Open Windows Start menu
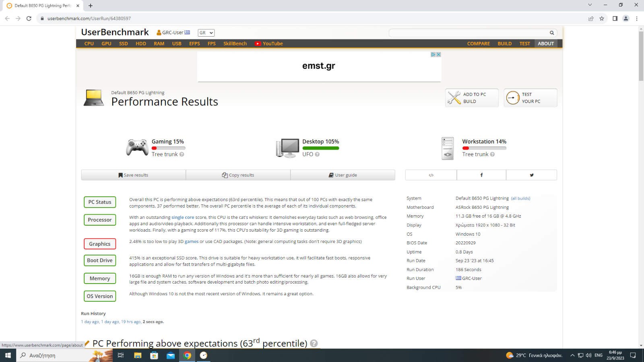The height and width of the screenshot is (362, 644). [8, 355]
